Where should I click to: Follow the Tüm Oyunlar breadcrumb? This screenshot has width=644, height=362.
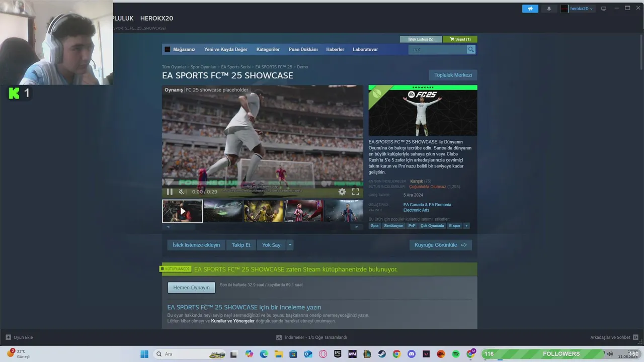(174, 67)
